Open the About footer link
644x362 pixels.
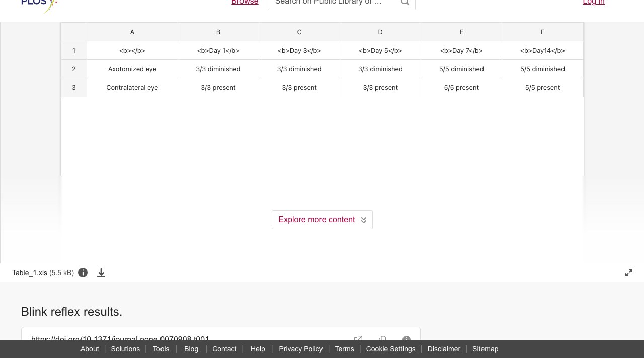90,349
